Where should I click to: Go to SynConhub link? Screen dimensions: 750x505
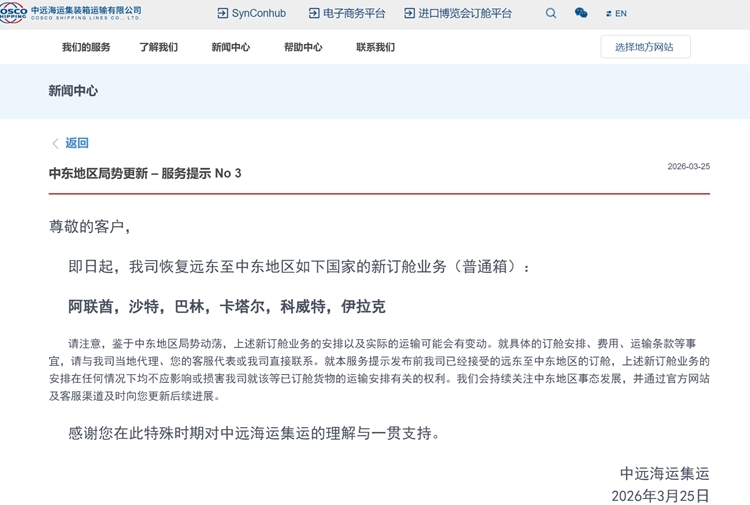click(259, 13)
